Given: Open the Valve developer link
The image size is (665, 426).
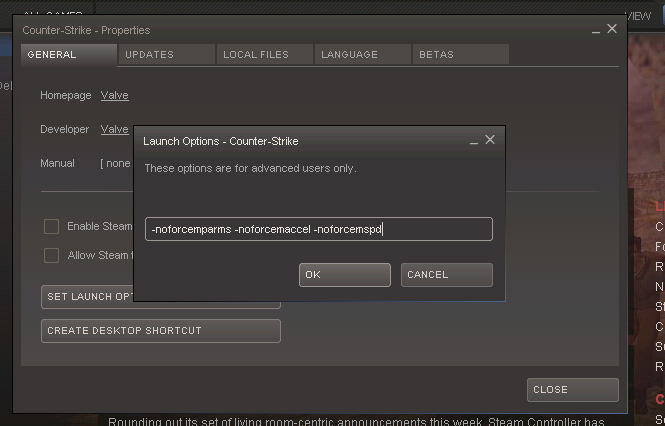Looking at the screenshot, I should (x=115, y=129).
